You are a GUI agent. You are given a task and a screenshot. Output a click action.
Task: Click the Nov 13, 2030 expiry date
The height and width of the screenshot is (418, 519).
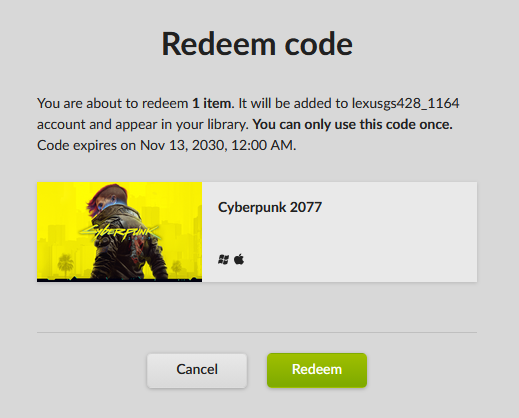click(183, 146)
